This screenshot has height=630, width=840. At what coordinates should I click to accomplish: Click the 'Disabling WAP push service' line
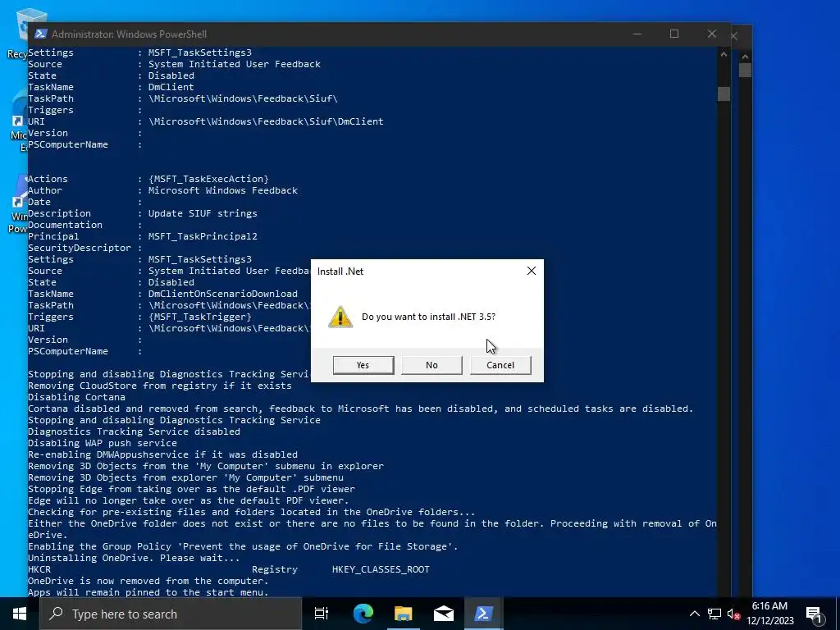[x=103, y=443]
